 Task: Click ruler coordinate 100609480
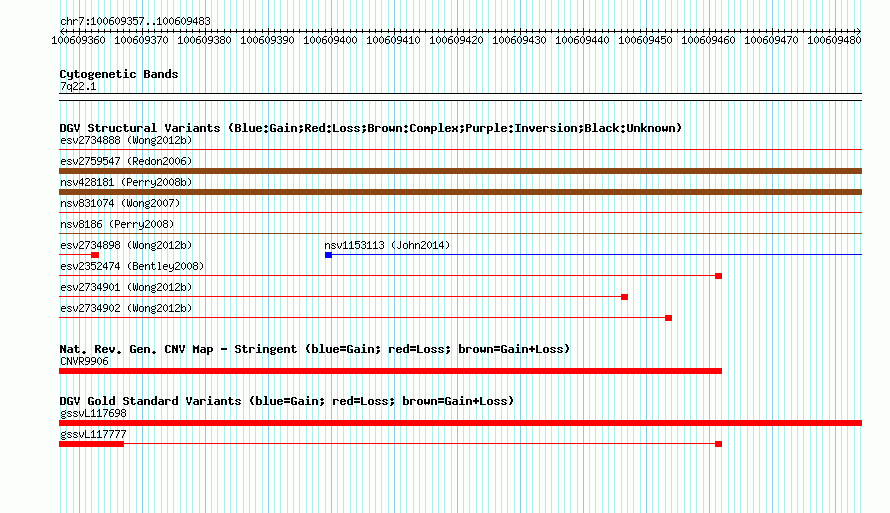click(834, 40)
